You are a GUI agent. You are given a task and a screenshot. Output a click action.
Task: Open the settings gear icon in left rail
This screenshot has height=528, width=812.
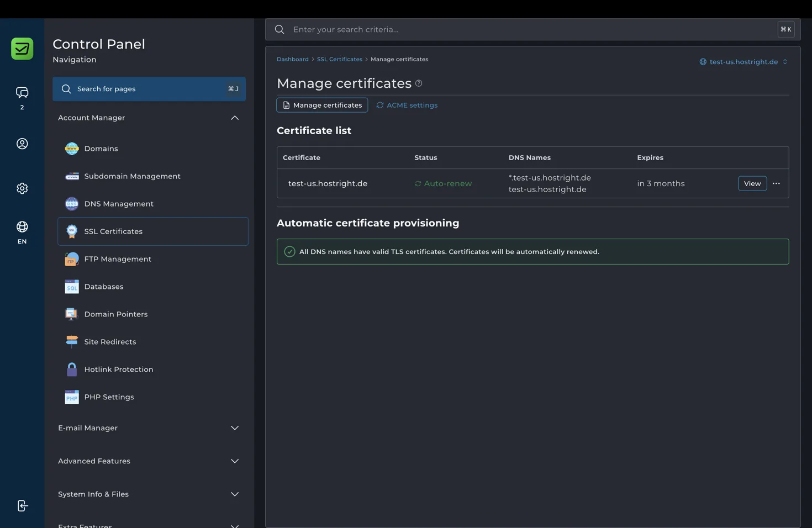pos(22,188)
